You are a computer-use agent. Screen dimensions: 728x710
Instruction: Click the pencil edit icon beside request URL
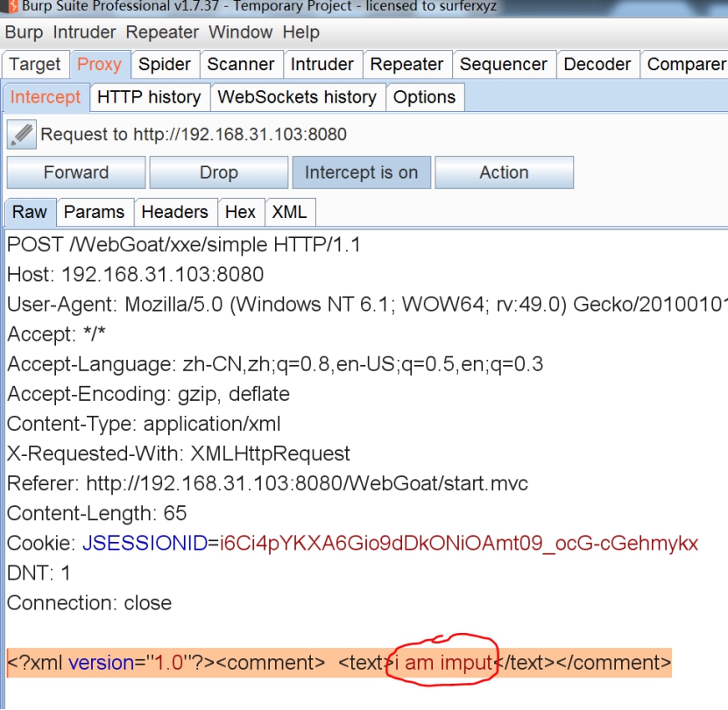(21, 135)
